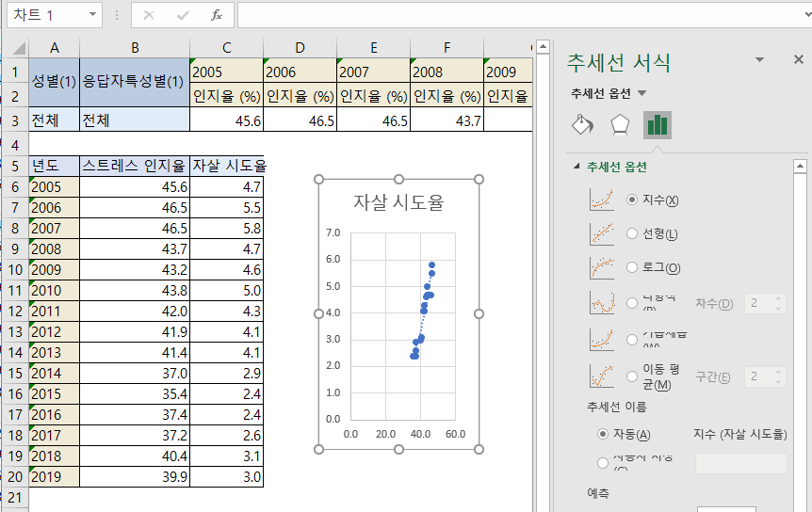Click the worksheet scrollbar up arrow
Image resolution: width=812 pixels, height=512 pixels.
point(543,47)
